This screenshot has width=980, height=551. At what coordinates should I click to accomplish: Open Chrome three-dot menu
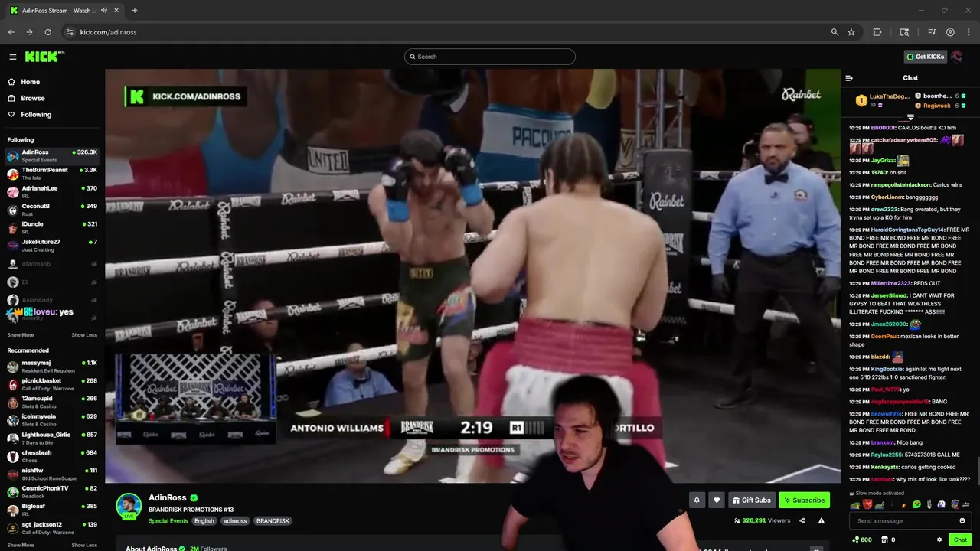pos(969,32)
